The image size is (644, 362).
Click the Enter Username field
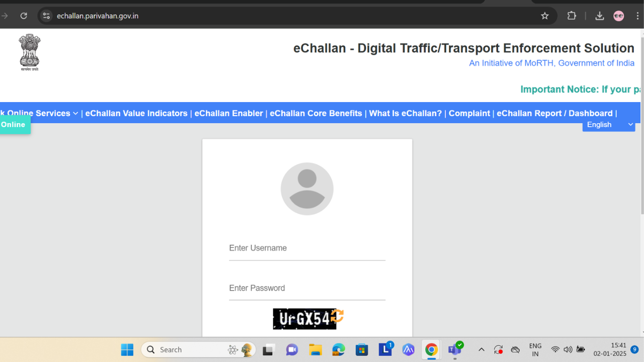307,248
